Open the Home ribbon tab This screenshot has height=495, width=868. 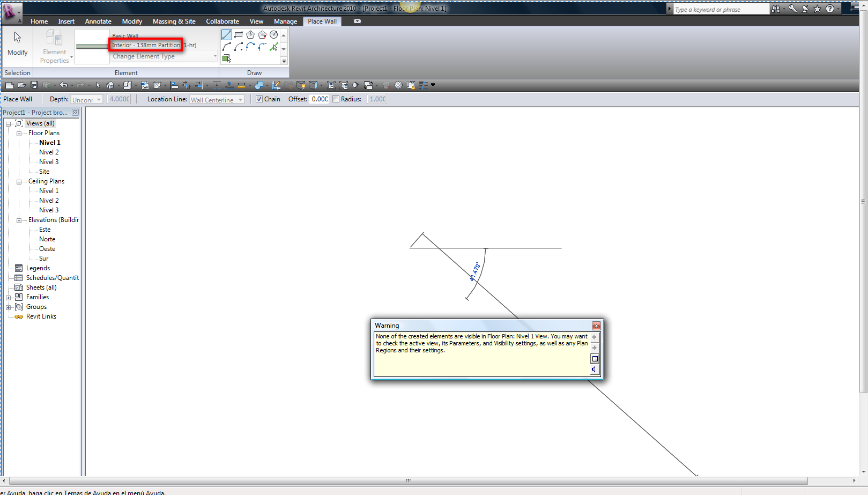(x=39, y=21)
